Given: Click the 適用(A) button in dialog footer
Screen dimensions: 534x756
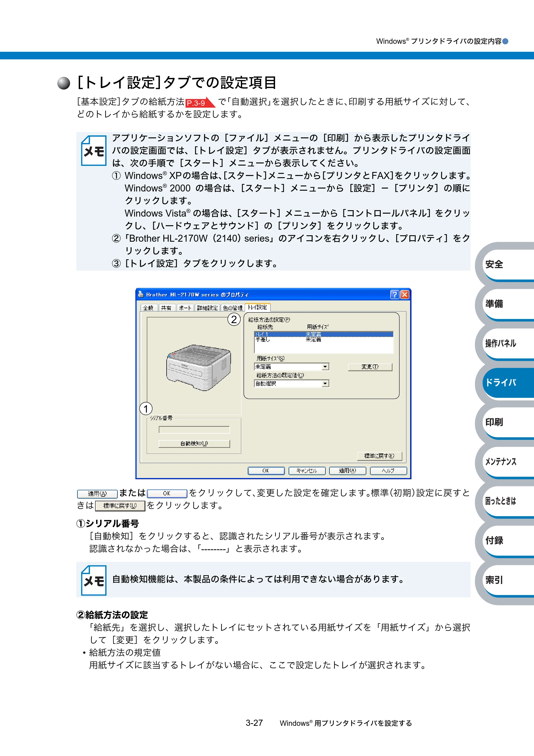Looking at the screenshot, I should [348, 471].
